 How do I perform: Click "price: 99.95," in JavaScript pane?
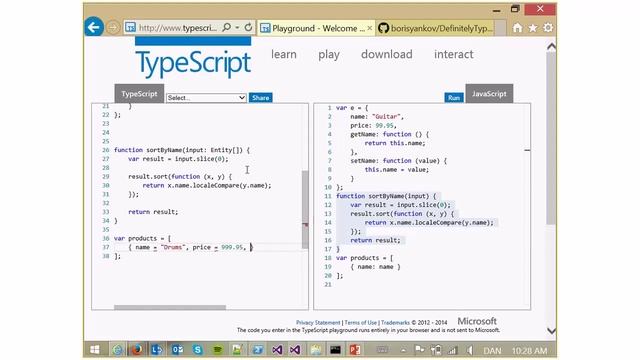(373, 126)
